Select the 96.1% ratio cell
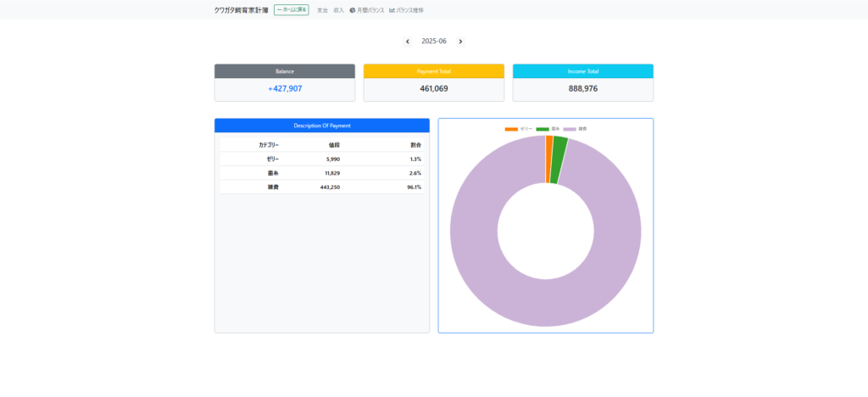The width and height of the screenshot is (868, 397). (384, 187)
